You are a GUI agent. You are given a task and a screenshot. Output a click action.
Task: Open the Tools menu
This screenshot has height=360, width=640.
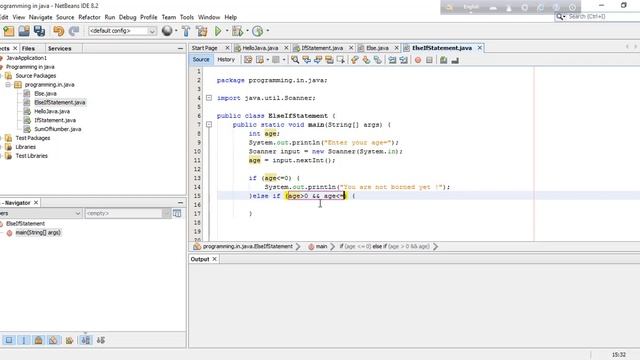tap(187, 17)
